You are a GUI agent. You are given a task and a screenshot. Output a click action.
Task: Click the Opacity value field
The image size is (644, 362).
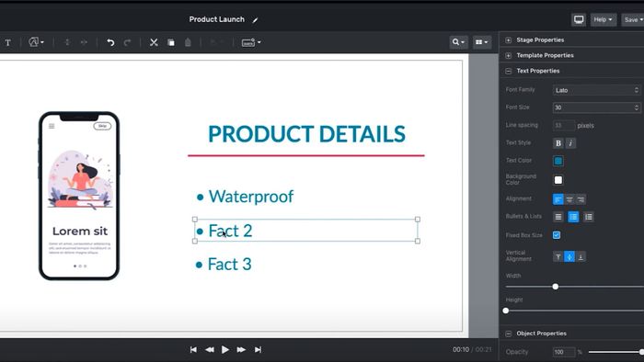[x=563, y=352]
